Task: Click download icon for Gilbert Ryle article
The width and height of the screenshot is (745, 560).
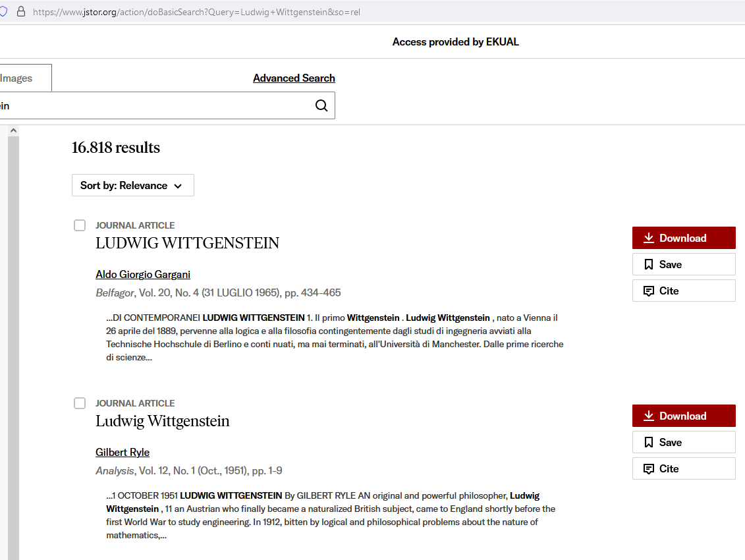Action: click(x=649, y=416)
